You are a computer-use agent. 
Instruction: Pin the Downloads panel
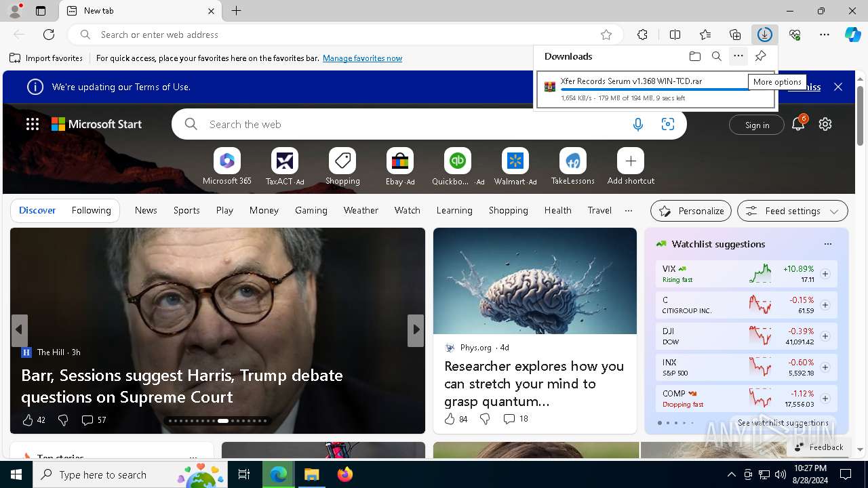tap(760, 56)
